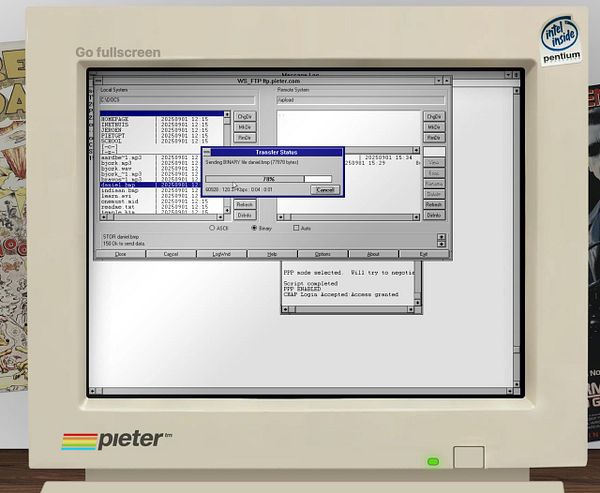Open About from the bottom bar
600x493 pixels.
[x=373, y=254]
